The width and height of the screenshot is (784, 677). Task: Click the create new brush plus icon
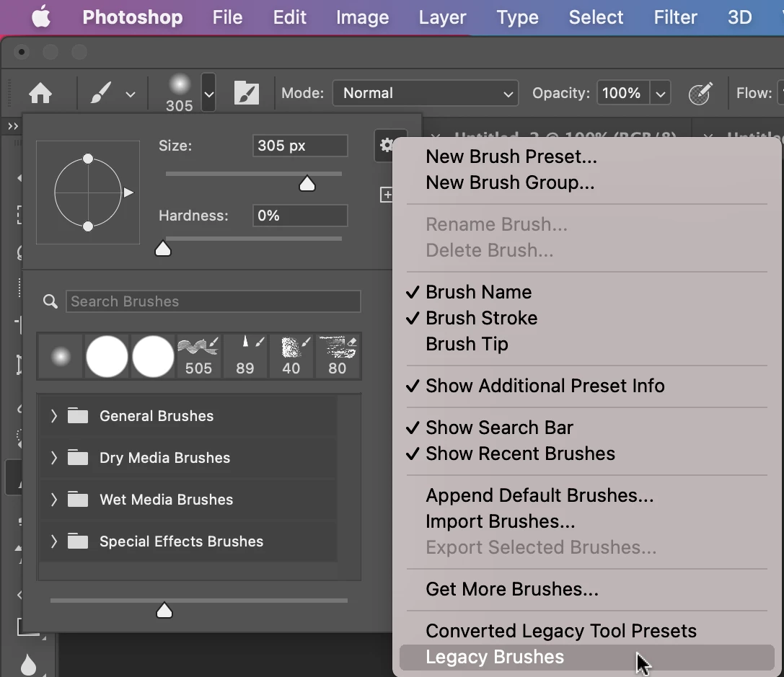click(x=387, y=195)
